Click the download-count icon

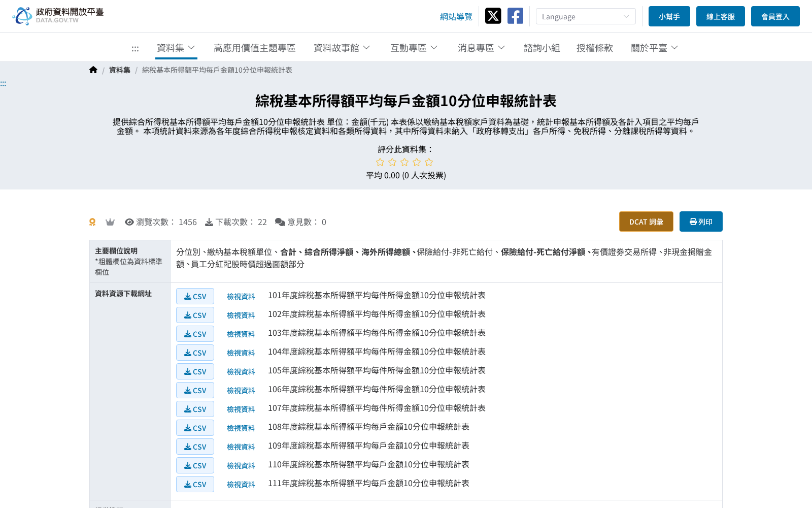click(x=209, y=222)
